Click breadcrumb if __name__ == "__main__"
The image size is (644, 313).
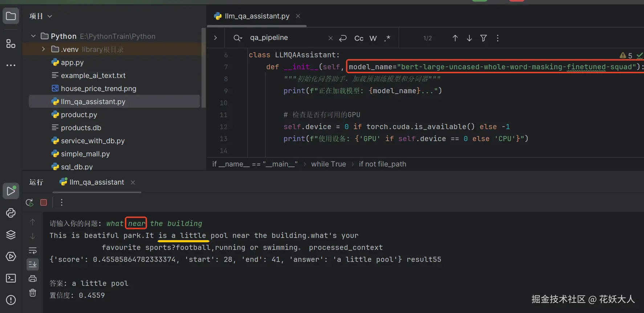255,164
